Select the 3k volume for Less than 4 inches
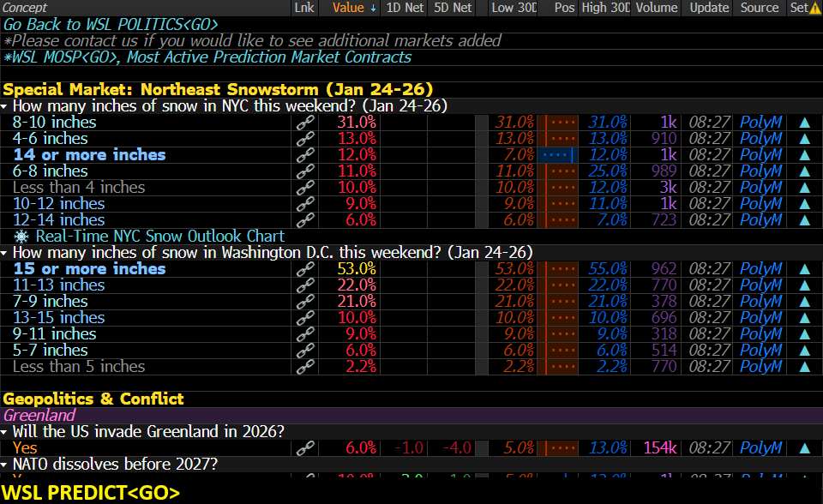The width and height of the screenshot is (823, 504). pyautogui.click(x=668, y=188)
